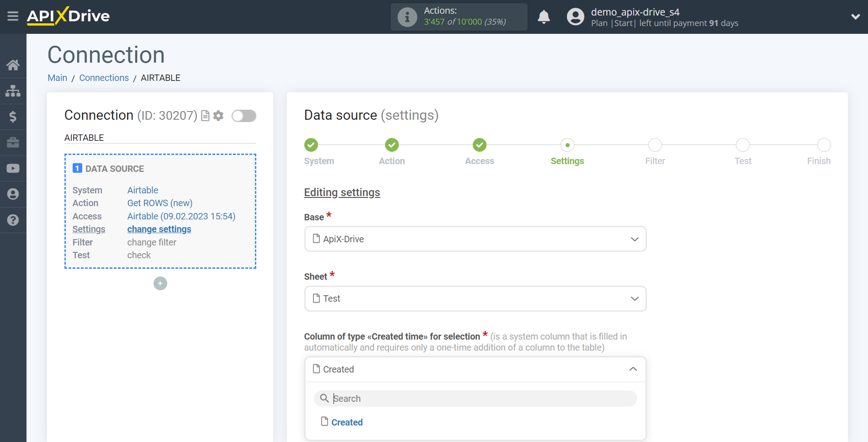Go to the System step

point(311,145)
